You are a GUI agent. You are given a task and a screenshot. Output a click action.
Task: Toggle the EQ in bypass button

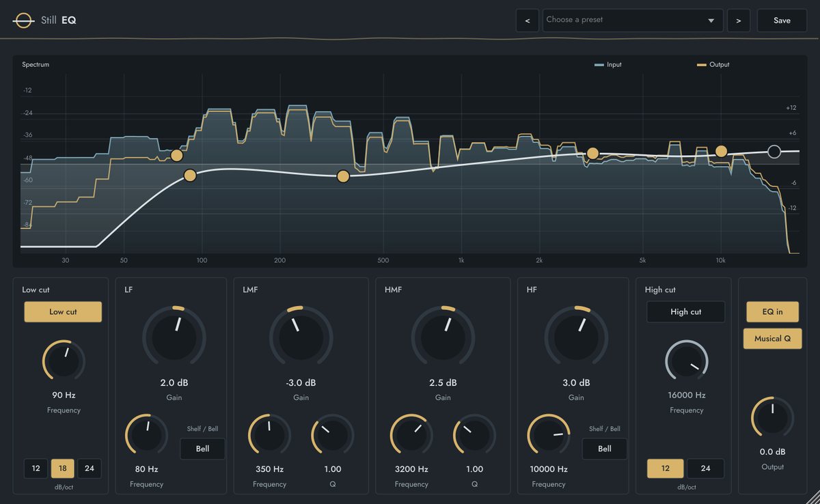[x=773, y=311]
